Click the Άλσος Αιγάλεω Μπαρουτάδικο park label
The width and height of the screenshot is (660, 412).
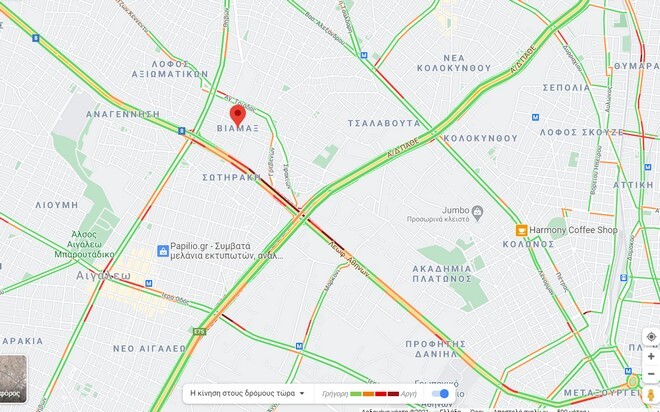84,245
